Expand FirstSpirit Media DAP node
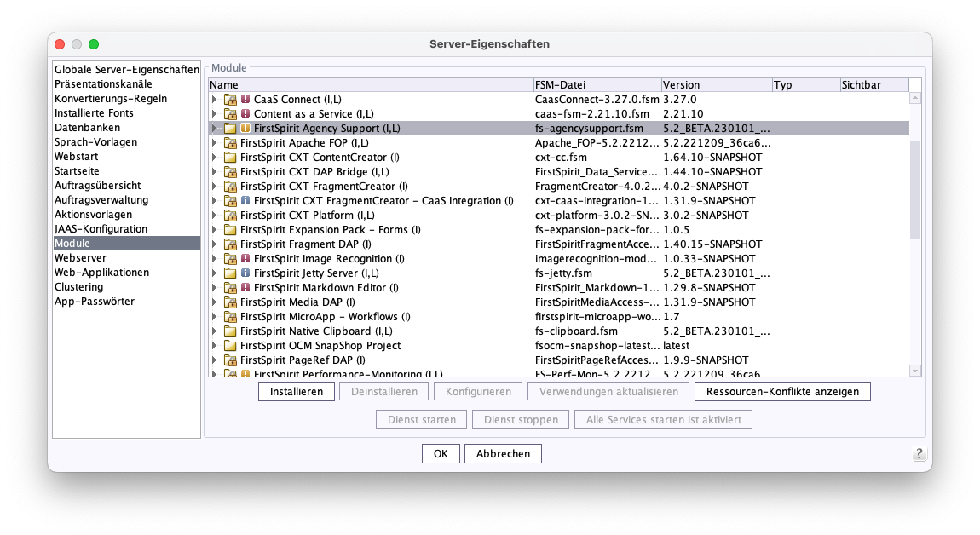The height and width of the screenshot is (535, 980). 215,302
